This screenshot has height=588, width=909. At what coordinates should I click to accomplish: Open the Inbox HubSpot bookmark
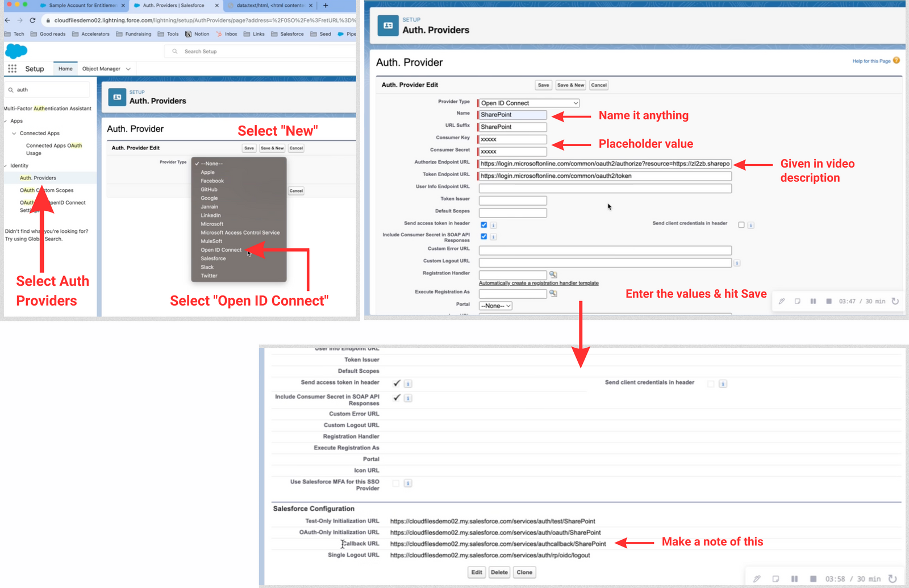click(226, 34)
